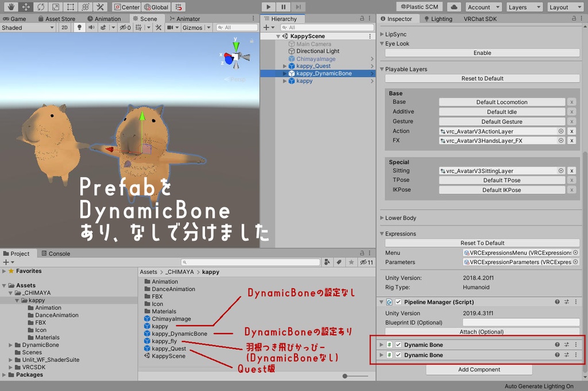The image size is (588, 391).
Task: Select the Rect Transform tool
Action: tap(70, 7)
